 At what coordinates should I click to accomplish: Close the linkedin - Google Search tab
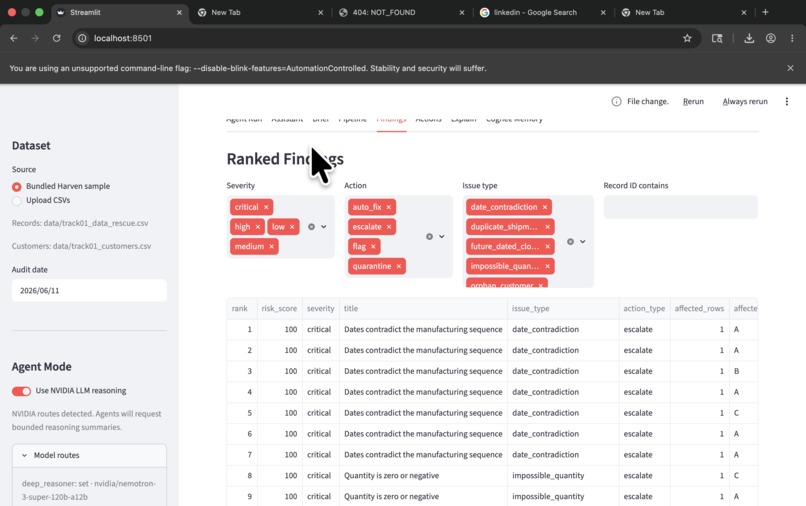[603, 12]
